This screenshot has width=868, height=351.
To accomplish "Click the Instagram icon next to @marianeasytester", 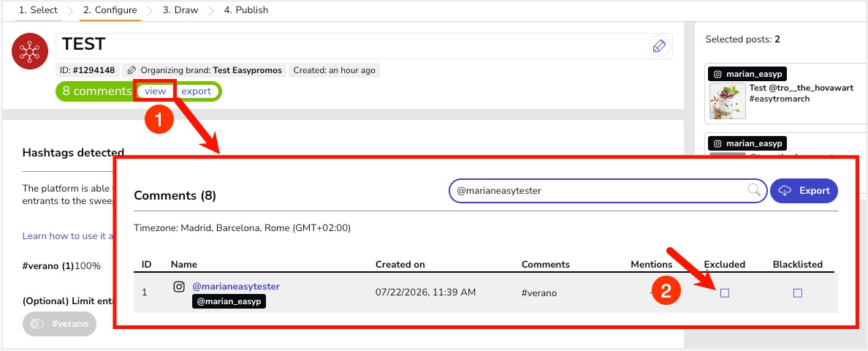I will [x=179, y=287].
